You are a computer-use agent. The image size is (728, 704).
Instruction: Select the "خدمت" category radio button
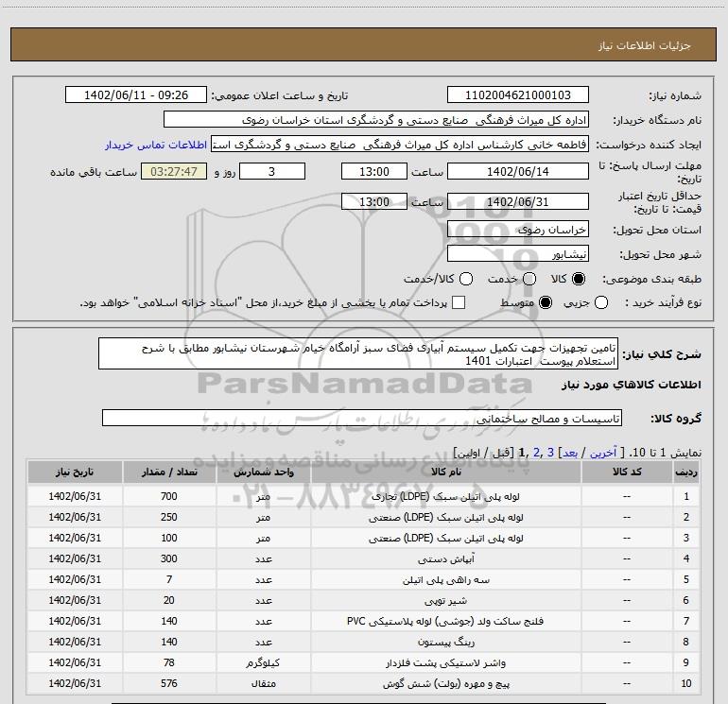click(529, 280)
